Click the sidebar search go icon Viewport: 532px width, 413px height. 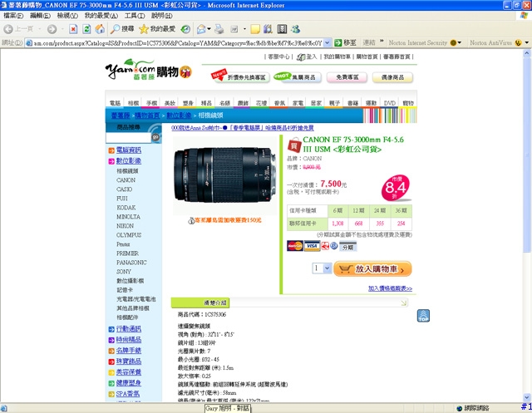click(155, 137)
